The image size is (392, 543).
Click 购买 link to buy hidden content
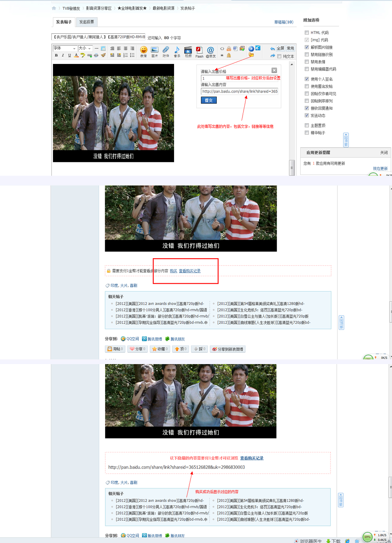[x=173, y=271]
